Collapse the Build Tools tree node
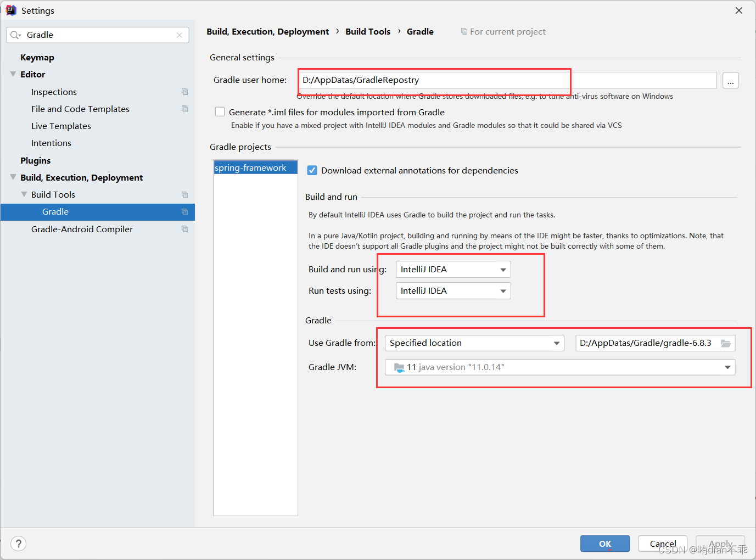 coord(24,194)
